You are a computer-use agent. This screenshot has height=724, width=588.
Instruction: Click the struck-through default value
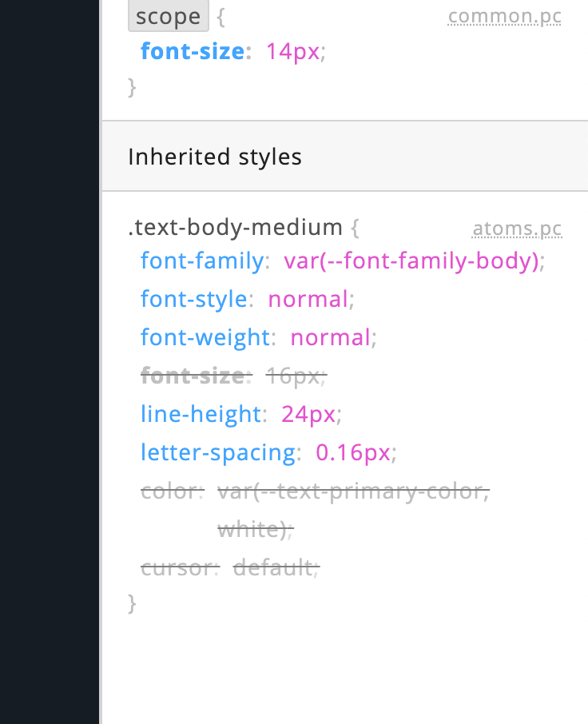[272, 567]
